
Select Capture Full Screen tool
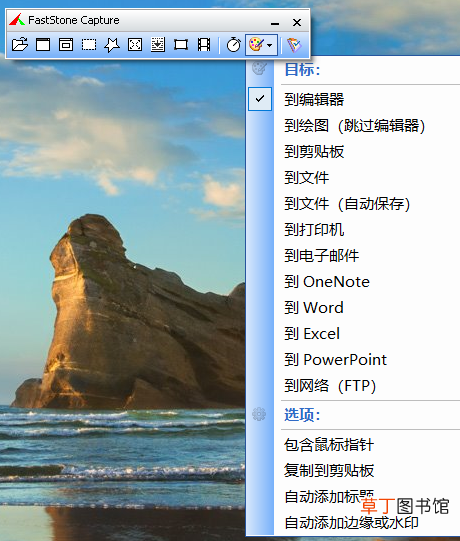pos(135,45)
